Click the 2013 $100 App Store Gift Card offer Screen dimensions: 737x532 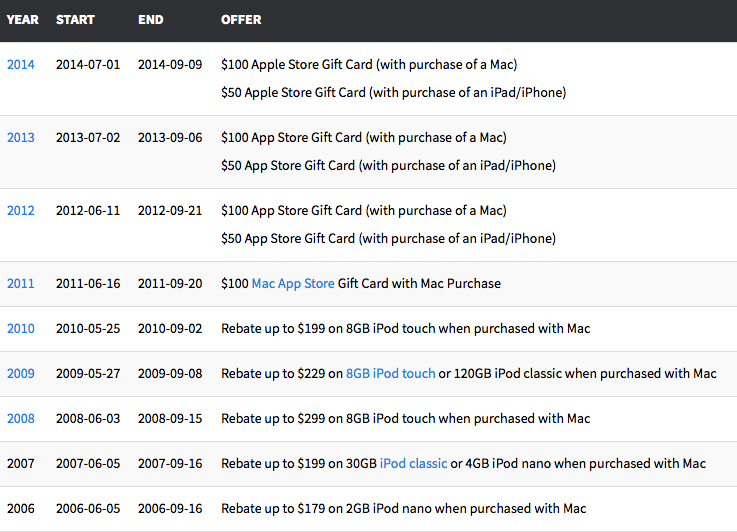click(364, 137)
